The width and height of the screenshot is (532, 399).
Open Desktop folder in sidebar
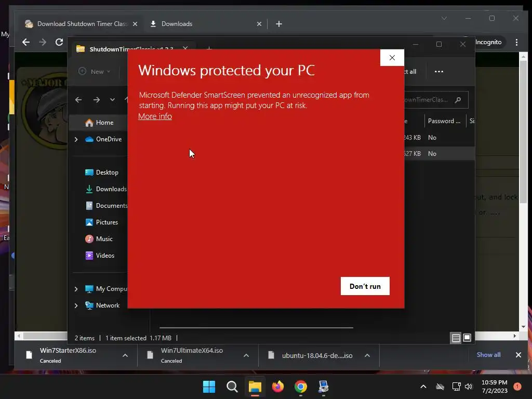click(102, 172)
